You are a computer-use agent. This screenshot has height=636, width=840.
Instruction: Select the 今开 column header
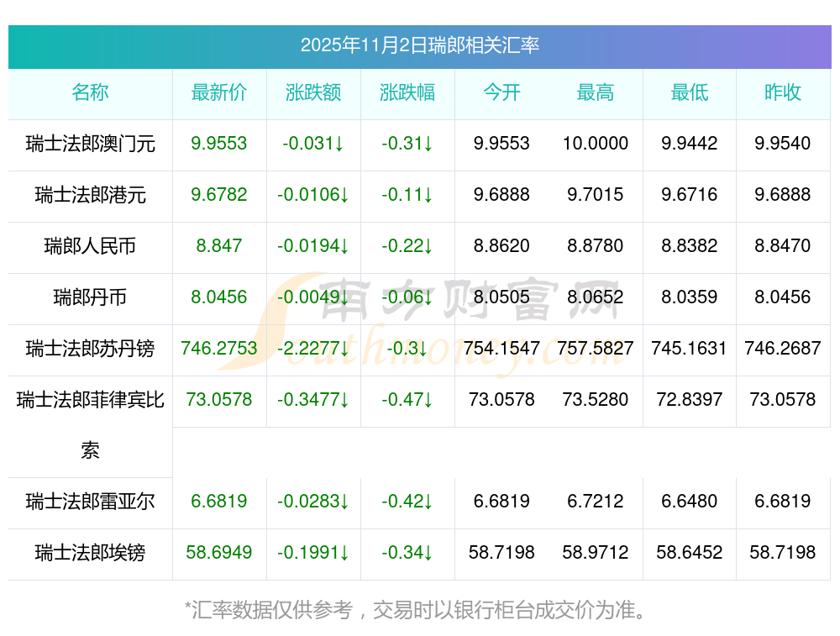[x=501, y=92]
